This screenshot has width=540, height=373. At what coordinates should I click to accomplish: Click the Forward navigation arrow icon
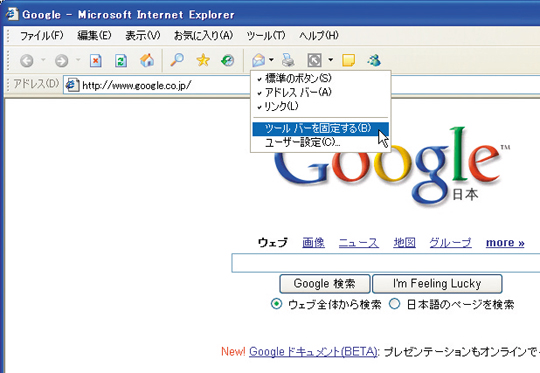pyautogui.click(x=61, y=61)
